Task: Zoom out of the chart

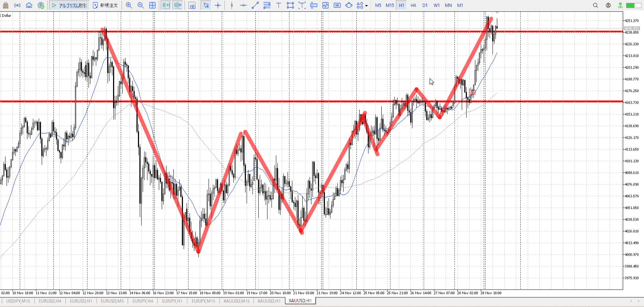Action: click(141, 5)
